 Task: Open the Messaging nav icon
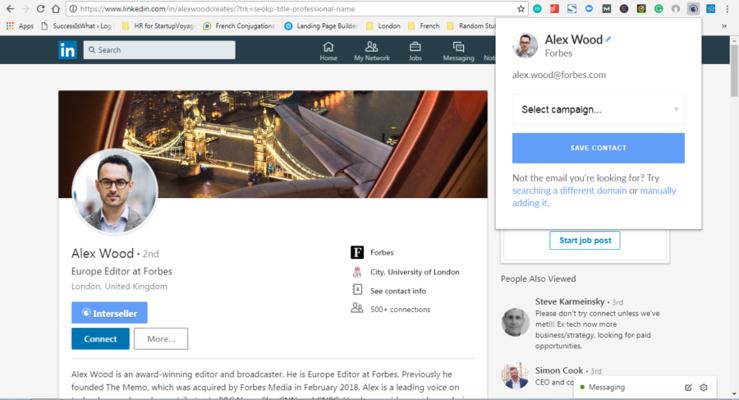458,48
